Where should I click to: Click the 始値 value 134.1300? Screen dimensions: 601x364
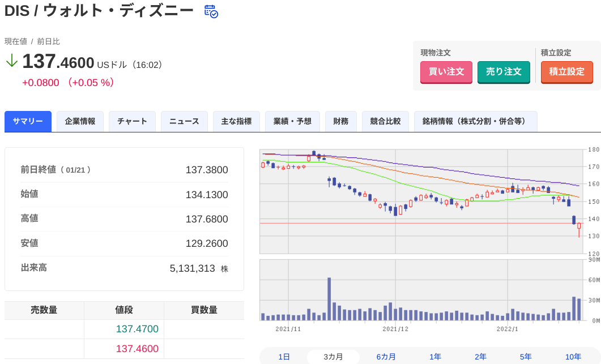click(x=207, y=195)
